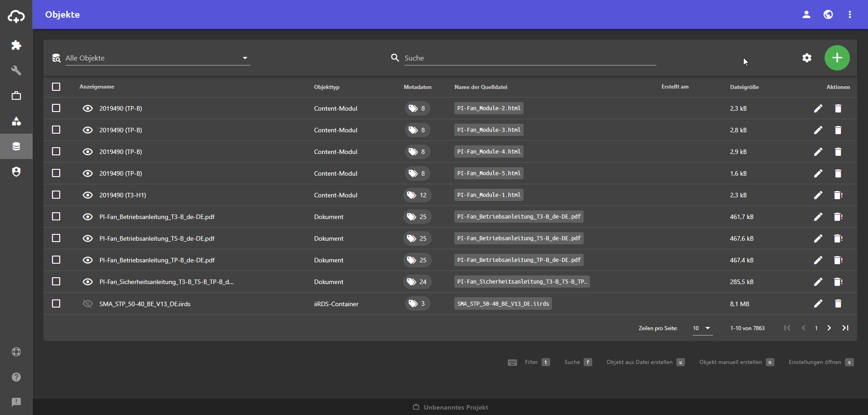The width and height of the screenshot is (868, 415).
Task: Open the user account icon
Action: [x=807, y=14]
